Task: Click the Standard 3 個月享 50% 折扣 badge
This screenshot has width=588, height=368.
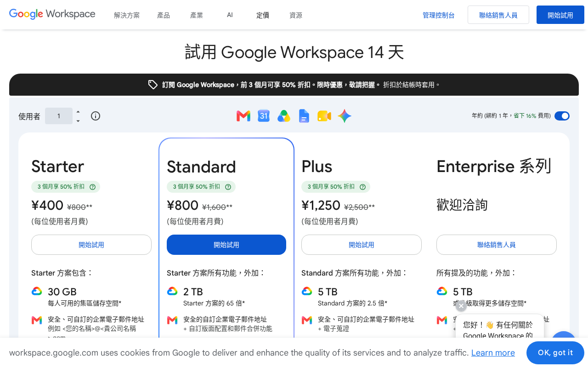Action: coord(201,187)
